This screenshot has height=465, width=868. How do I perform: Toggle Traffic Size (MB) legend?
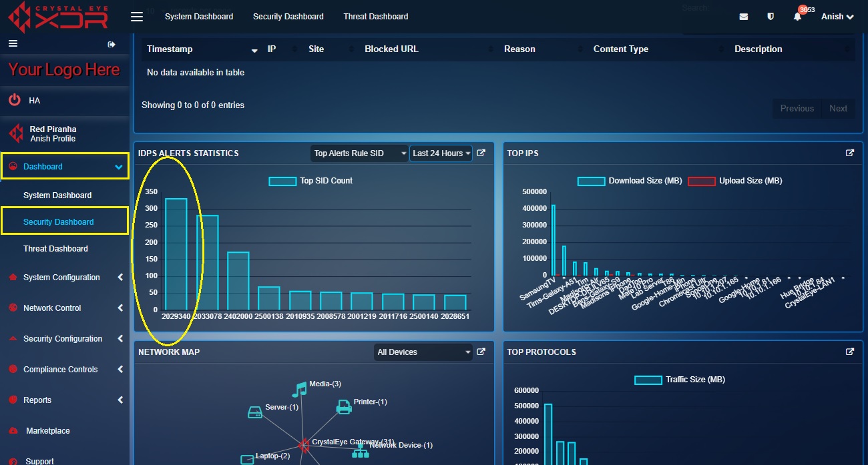(680, 380)
